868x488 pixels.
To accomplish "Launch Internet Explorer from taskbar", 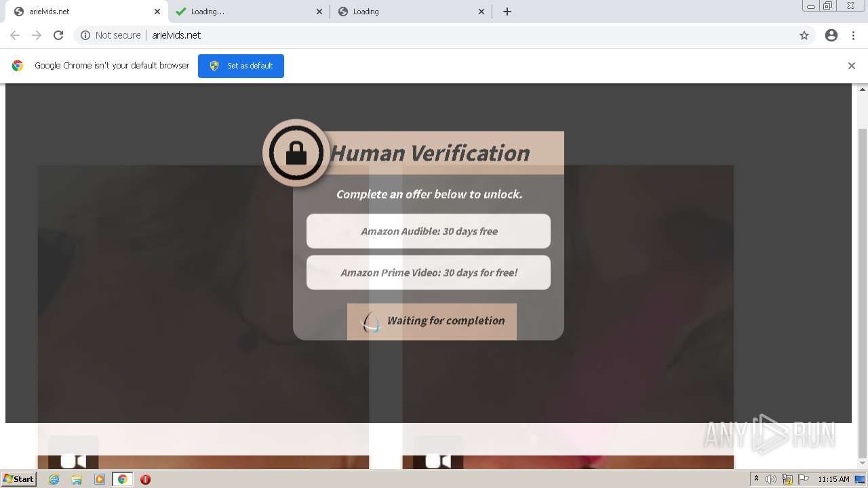I will (x=54, y=479).
